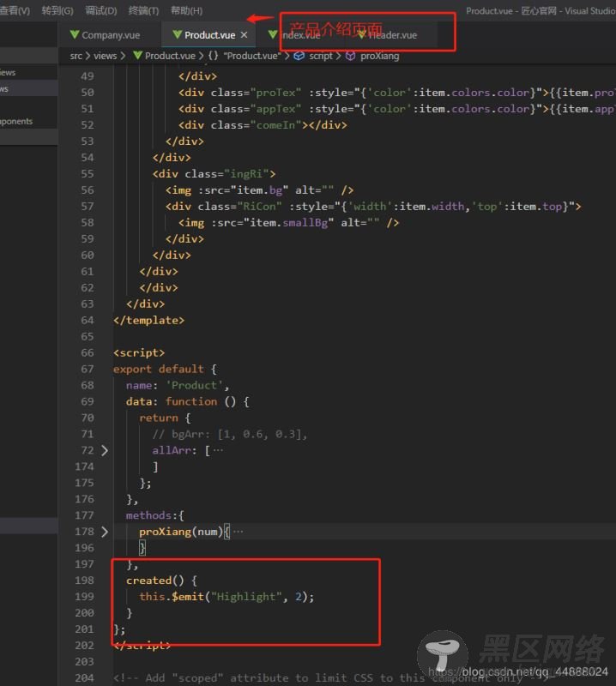Image resolution: width=616 pixels, height=686 pixels.
Task: Click the class "appTex" div line
Action: point(396,109)
